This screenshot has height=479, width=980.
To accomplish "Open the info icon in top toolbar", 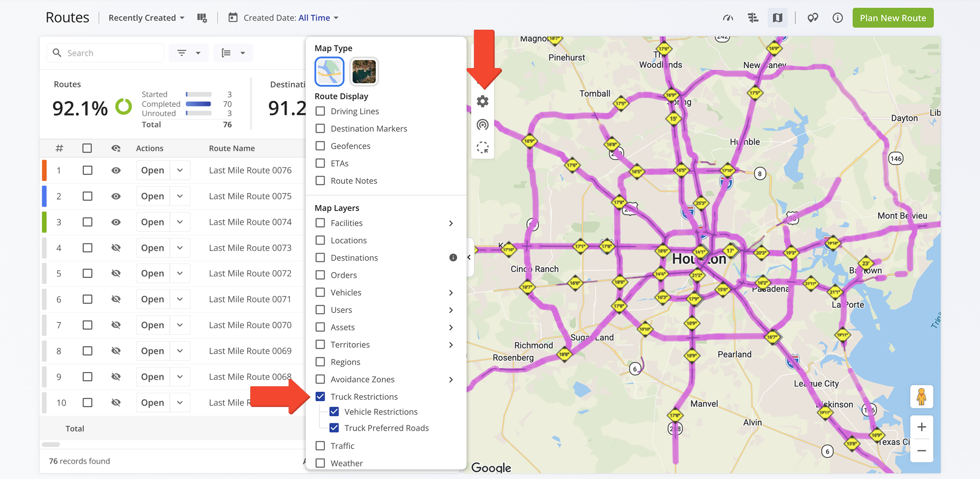I will [837, 18].
